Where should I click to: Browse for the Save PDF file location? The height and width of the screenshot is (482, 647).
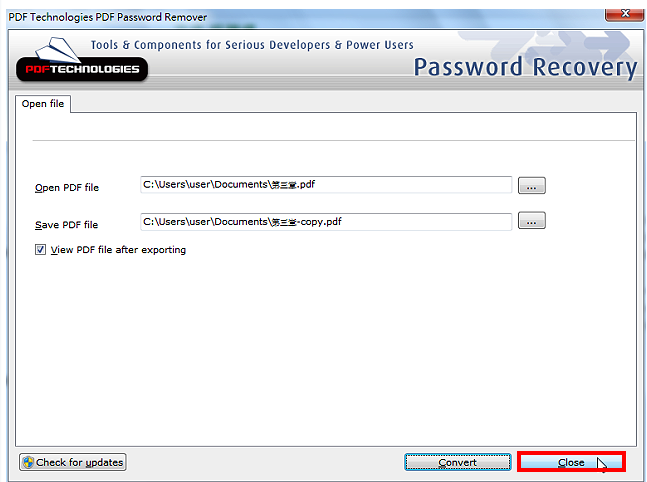pyautogui.click(x=531, y=220)
